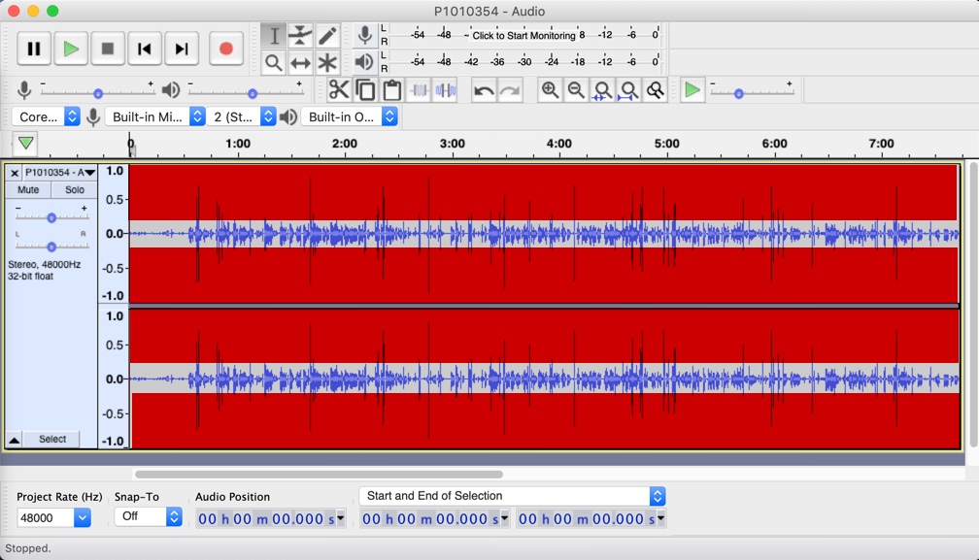Viewport: 979px width, 560px height.
Task: Zoom out with the minus magnifier
Action: point(576,90)
